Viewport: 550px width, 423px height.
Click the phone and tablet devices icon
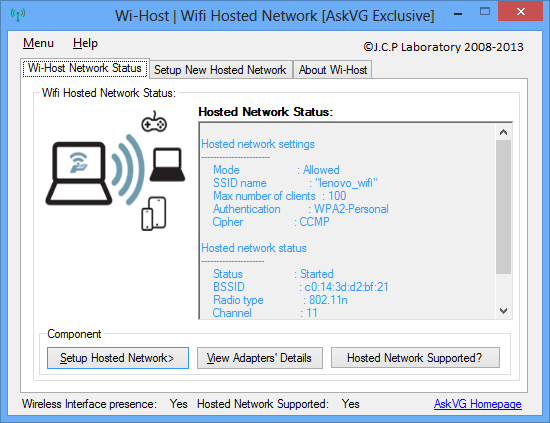pos(154,214)
